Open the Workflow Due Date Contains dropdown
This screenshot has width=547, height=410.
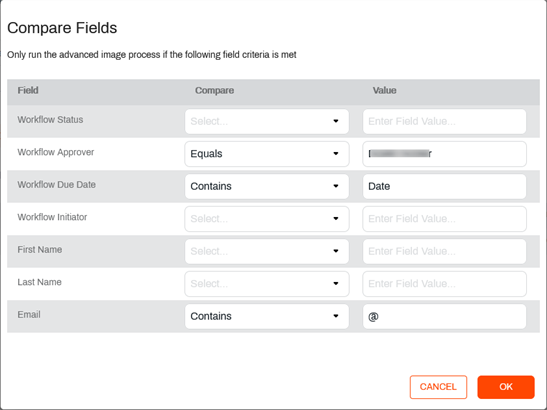click(267, 186)
